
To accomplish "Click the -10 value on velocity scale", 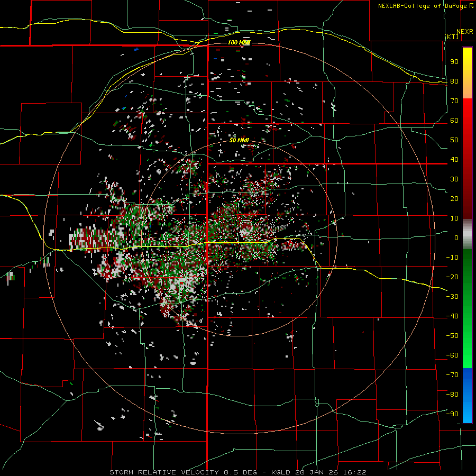I will point(452,258).
